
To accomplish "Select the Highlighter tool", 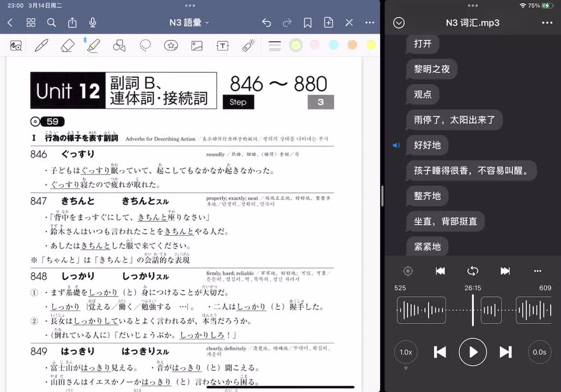I will 93,45.
